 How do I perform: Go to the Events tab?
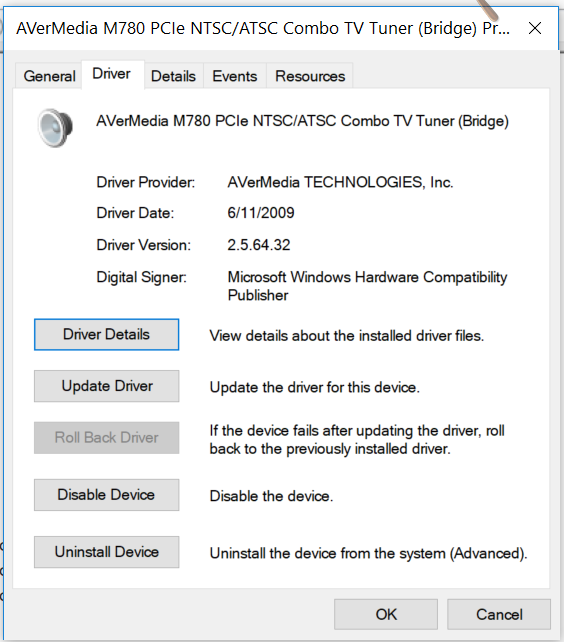point(235,76)
